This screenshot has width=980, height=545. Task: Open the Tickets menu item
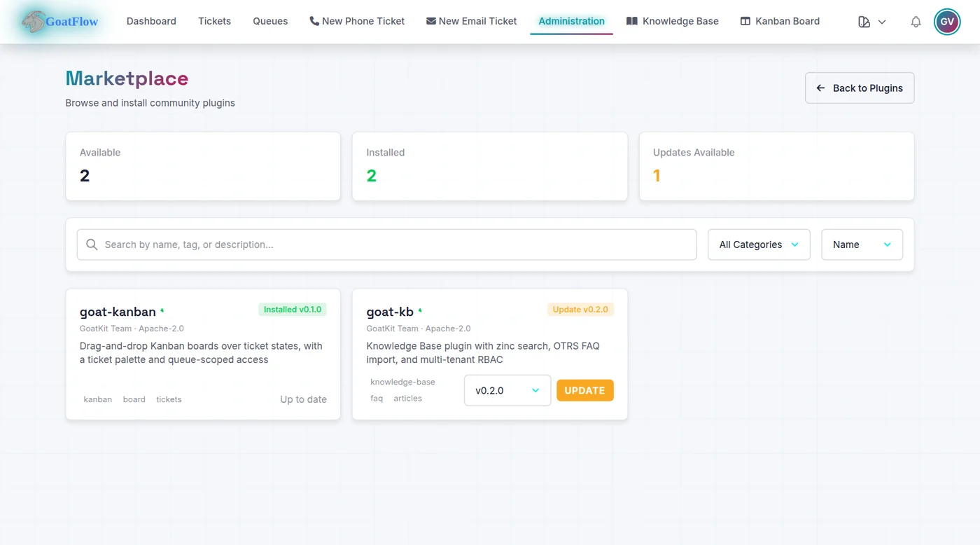click(x=214, y=21)
